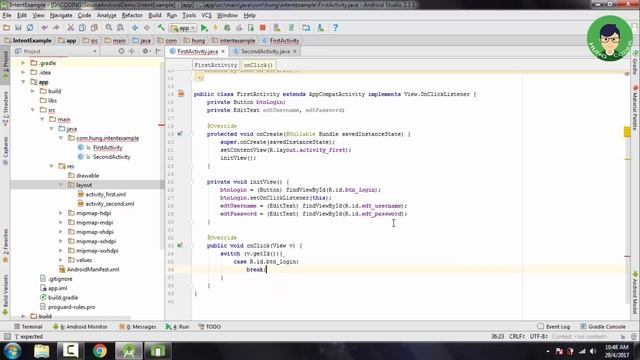Redo the edit via toolbar
Screen dimensions: 640x360
[56, 28]
